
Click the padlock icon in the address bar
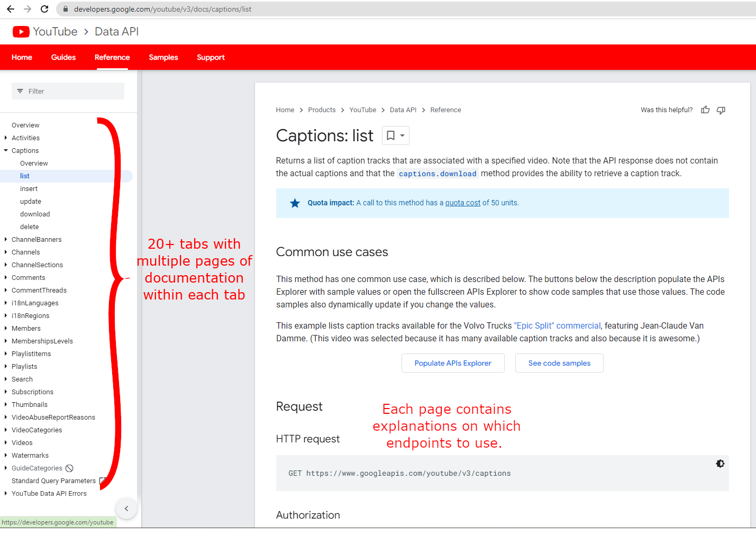65,9
